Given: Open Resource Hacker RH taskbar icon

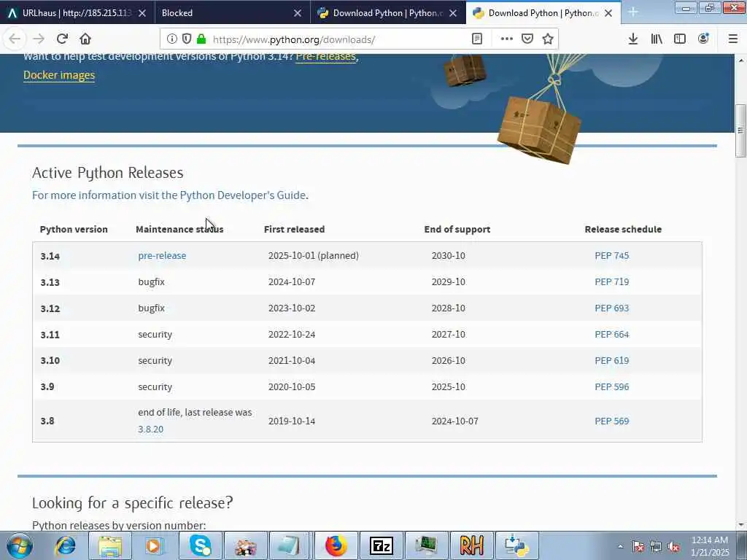Looking at the screenshot, I should tap(472, 545).
